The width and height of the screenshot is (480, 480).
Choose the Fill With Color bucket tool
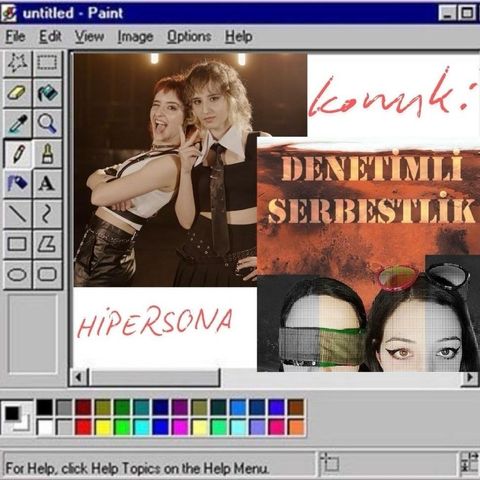47,93
